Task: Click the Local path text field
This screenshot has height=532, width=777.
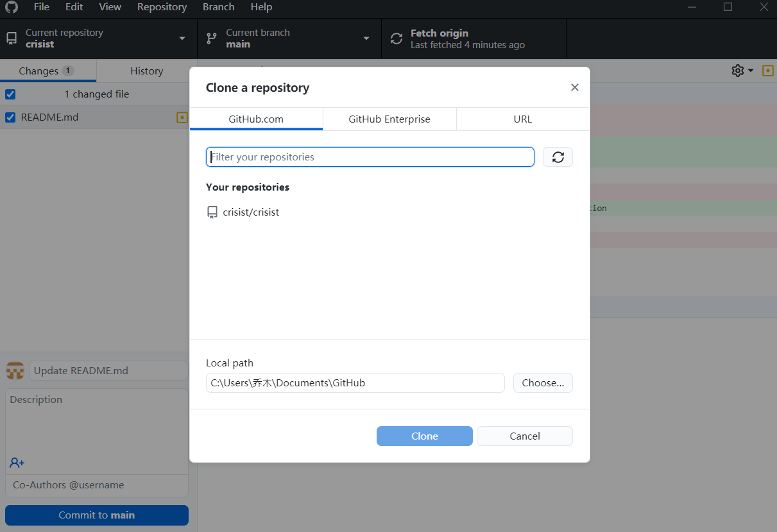Action: (x=355, y=383)
